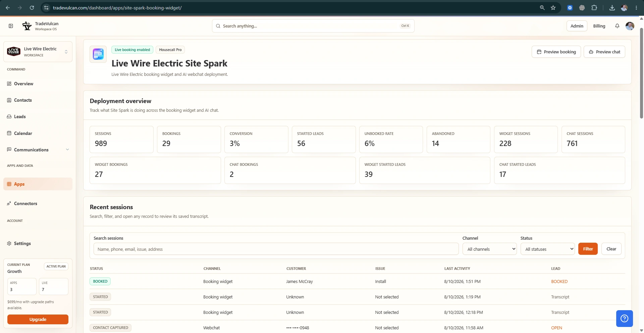Screen dimensions: 644x333
Task: Click the ACTIVE PLAN badge
Action: 56,266
